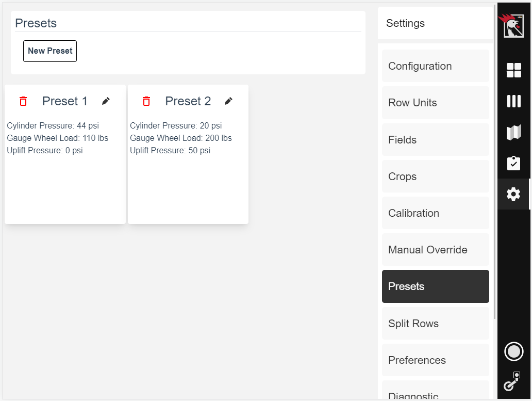Create a New Preset

[50, 51]
